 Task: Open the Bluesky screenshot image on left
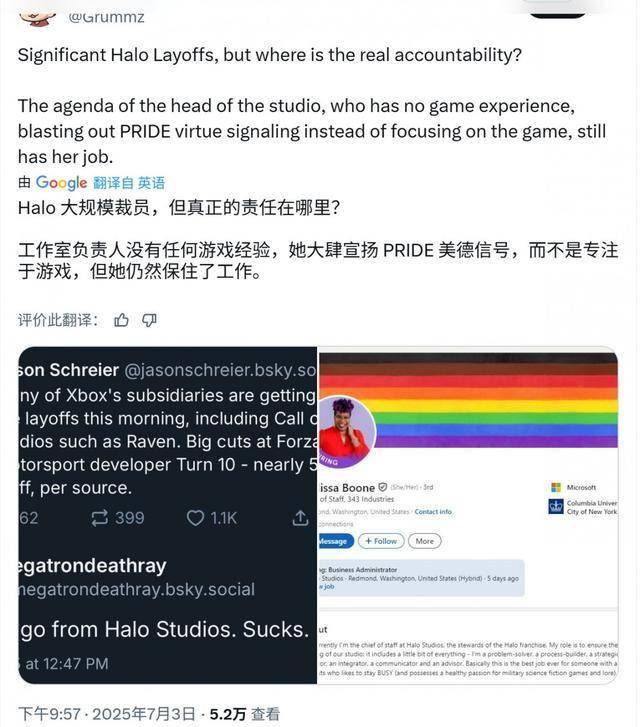[x=168, y=515]
